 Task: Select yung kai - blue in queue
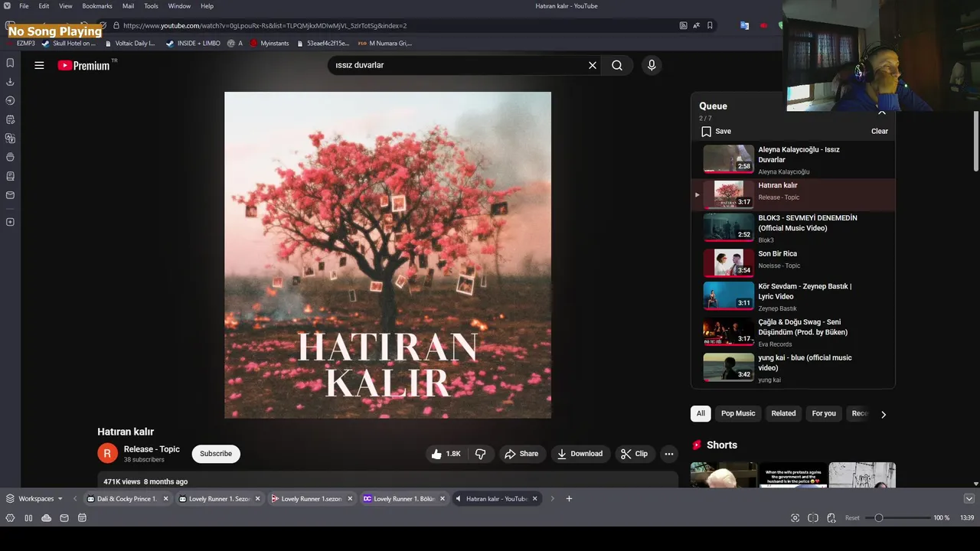[792, 367]
